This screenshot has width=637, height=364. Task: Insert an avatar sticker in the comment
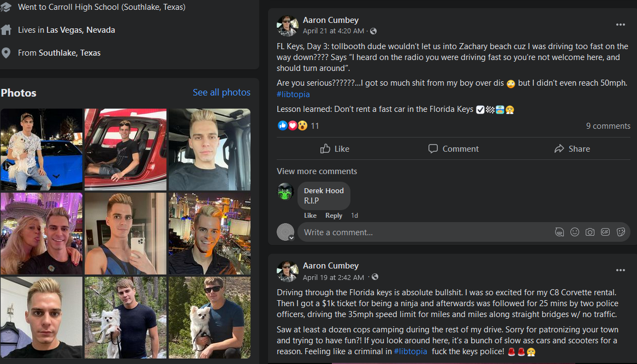(559, 232)
